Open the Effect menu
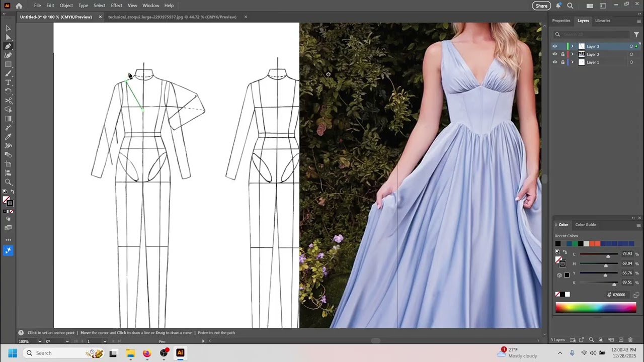 (116, 6)
